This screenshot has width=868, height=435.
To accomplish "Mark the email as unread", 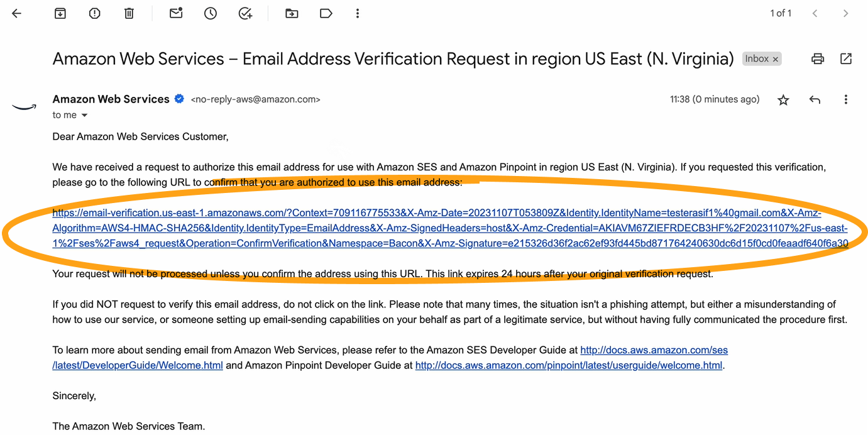I will point(176,13).
